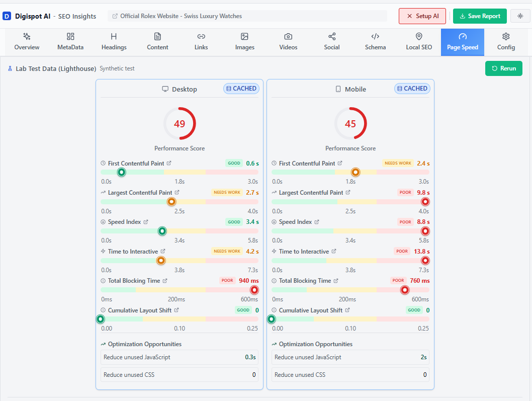Open Setup AI
Viewport: 532px width, 401px height.
point(422,16)
